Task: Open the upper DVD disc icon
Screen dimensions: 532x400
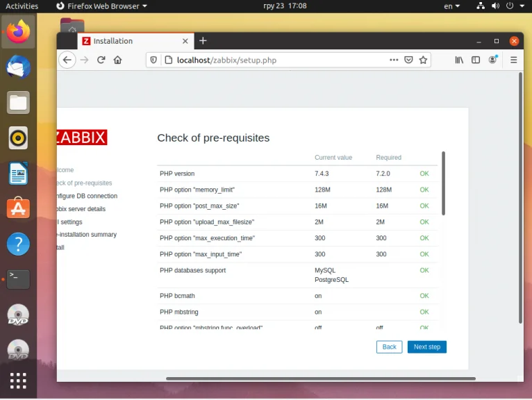Action: pyautogui.click(x=18, y=315)
